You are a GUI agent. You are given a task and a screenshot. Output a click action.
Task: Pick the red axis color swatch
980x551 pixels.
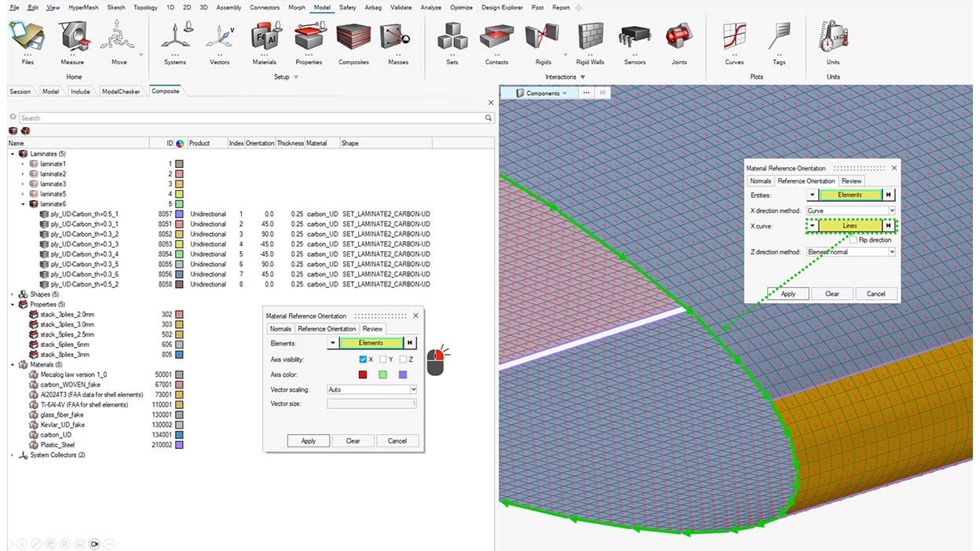(x=361, y=374)
